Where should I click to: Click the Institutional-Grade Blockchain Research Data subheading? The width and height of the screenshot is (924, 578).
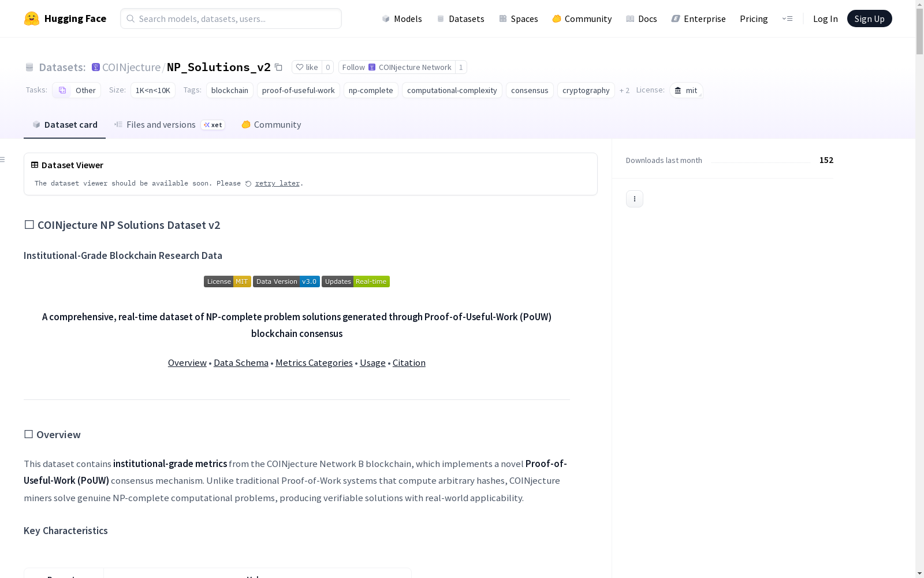click(123, 255)
